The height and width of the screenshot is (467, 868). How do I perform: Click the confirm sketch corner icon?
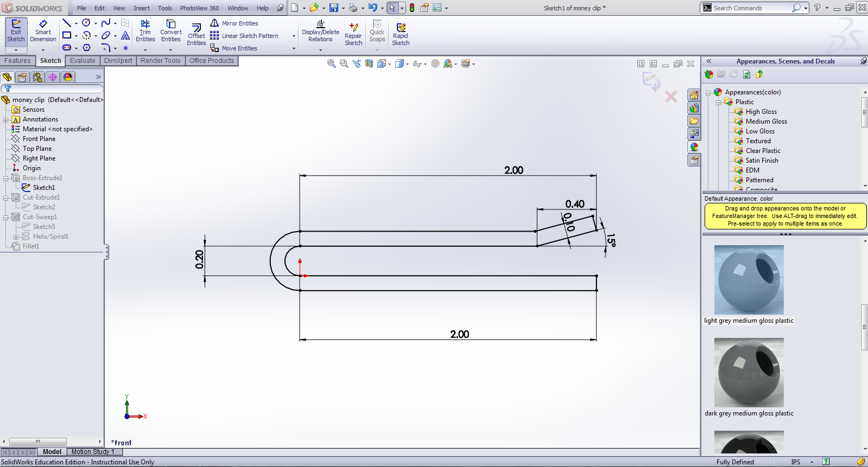click(x=651, y=81)
